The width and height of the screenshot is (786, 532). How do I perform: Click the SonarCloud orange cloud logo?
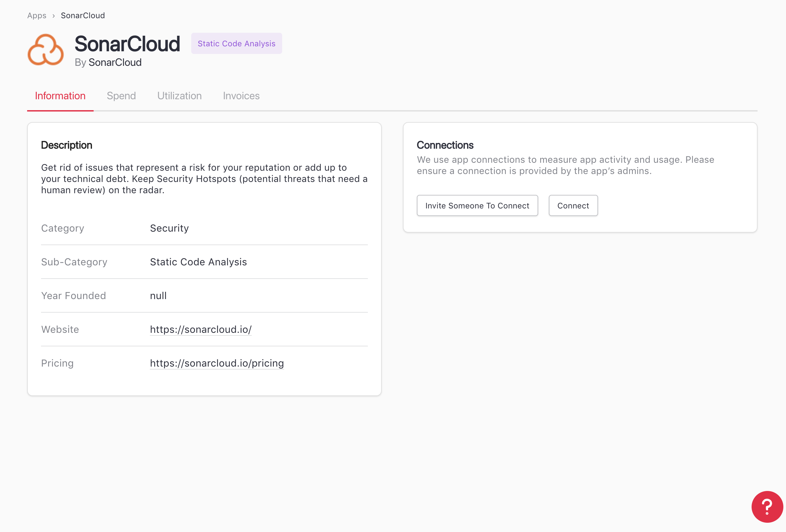(x=45, y=50)
